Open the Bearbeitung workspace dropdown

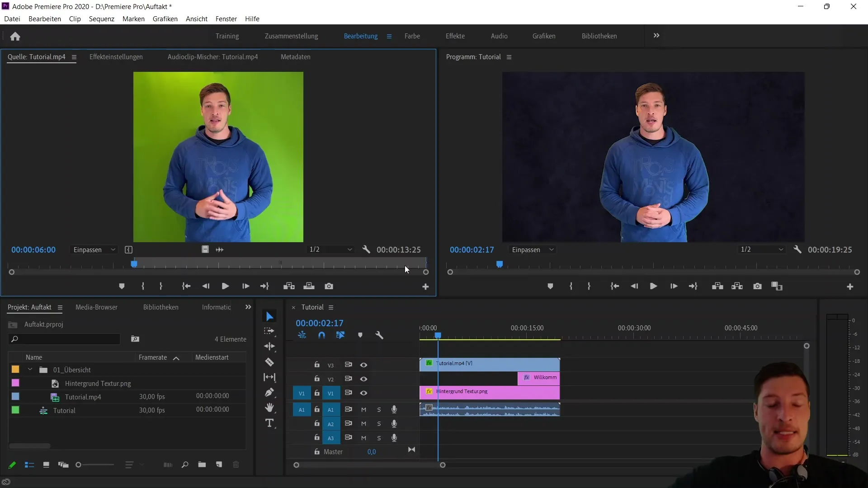point(389,36)
